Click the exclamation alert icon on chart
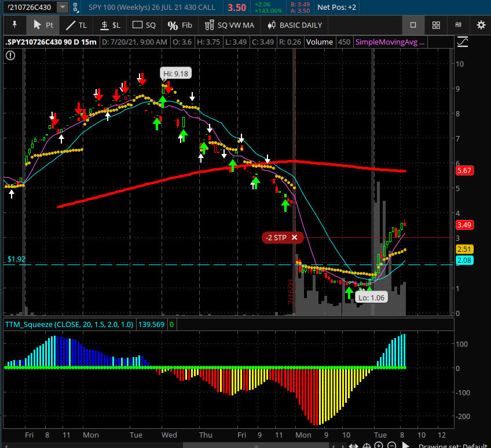 (x=10, y=55)
